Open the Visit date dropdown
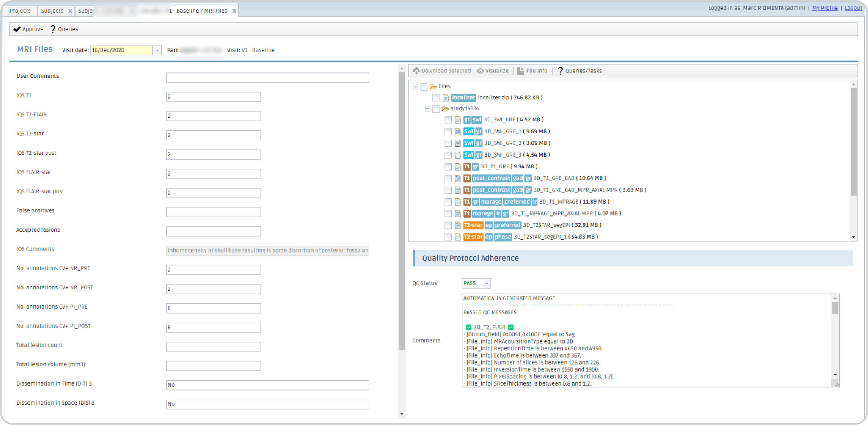The height and width of the screenshot is (425, 868). click(157, 50)
